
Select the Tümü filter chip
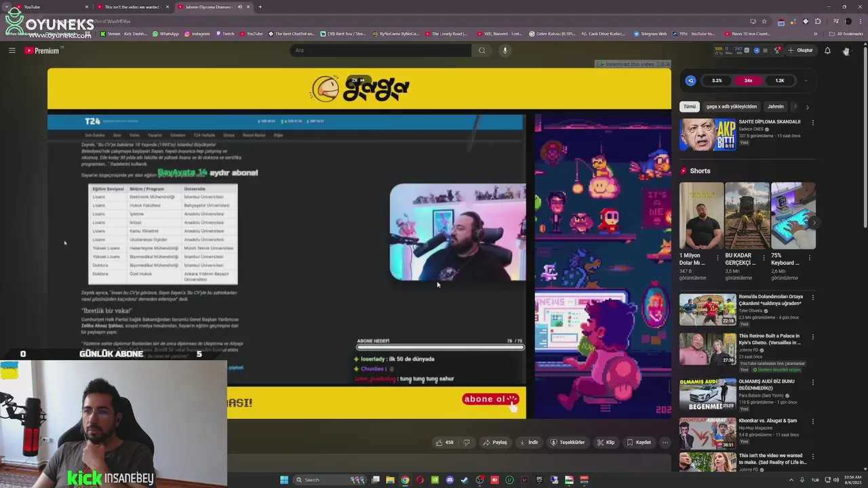point(690,106)
